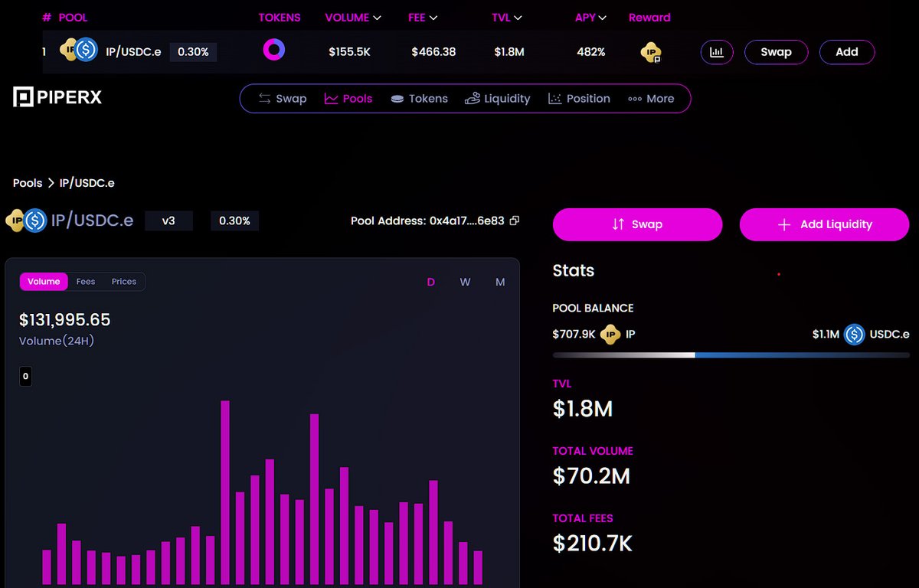Click the $707.9K IP balance value
The width and height of the screenshot is (919, 588).
click(x=574, y=334)
